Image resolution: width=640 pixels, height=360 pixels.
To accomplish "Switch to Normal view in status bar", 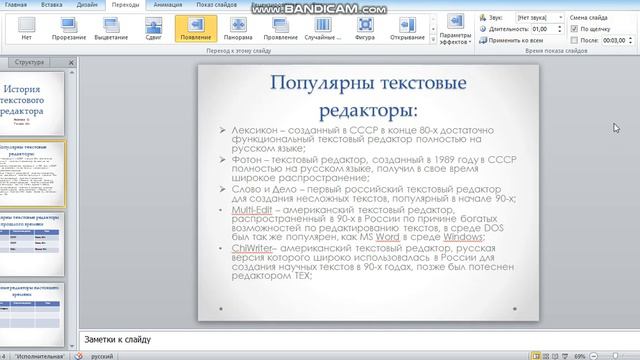I will tap(536, 356).
